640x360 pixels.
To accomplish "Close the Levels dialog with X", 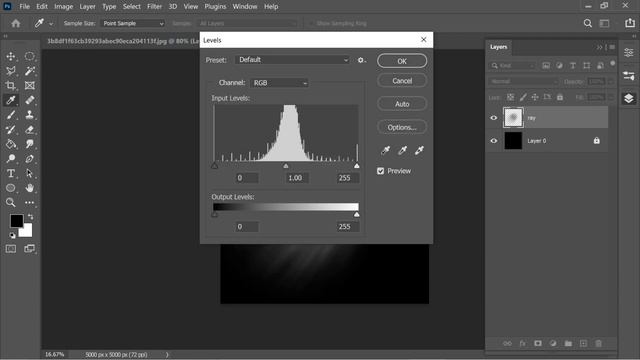I will pyautogui.click(x=424, y=40).
